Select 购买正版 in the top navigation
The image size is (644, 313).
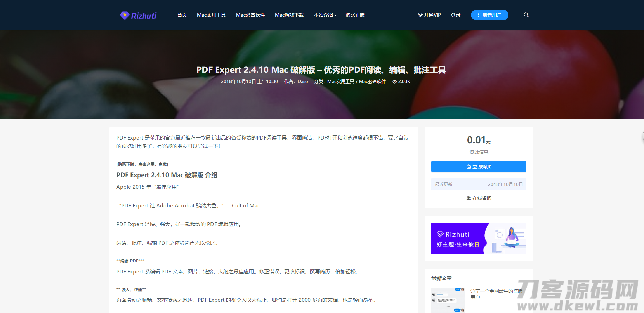tap(355, 15)
